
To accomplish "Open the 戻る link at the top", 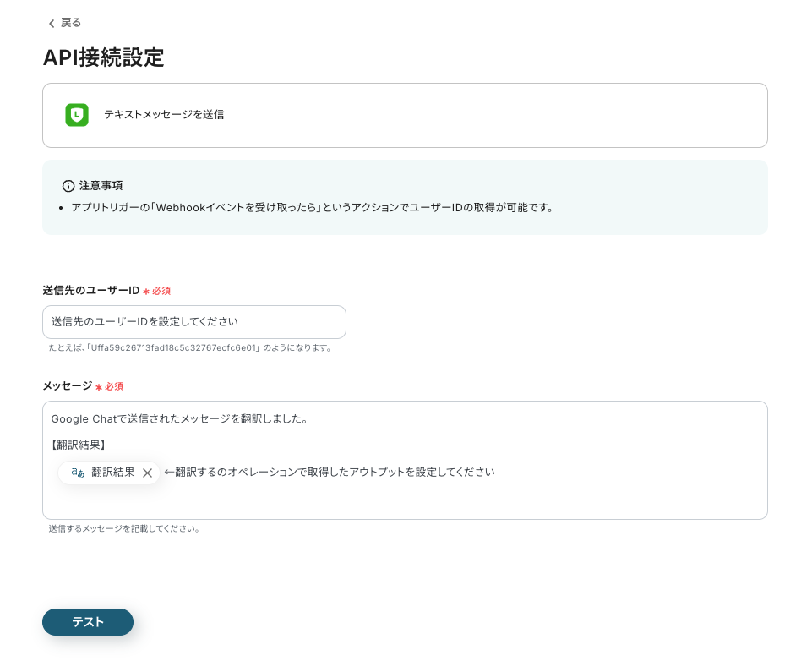I will [x=71, y=23].
